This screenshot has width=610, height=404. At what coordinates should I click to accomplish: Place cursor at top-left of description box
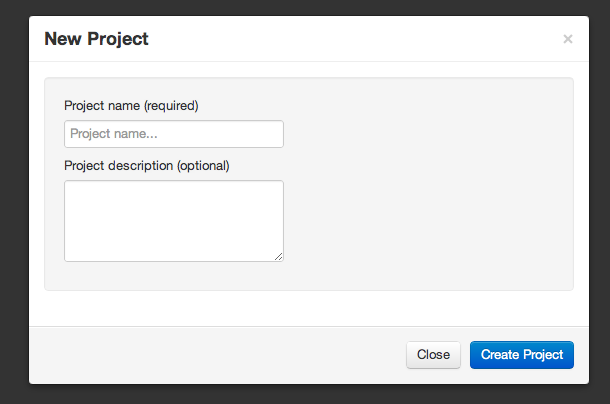(x=69, y=186)
